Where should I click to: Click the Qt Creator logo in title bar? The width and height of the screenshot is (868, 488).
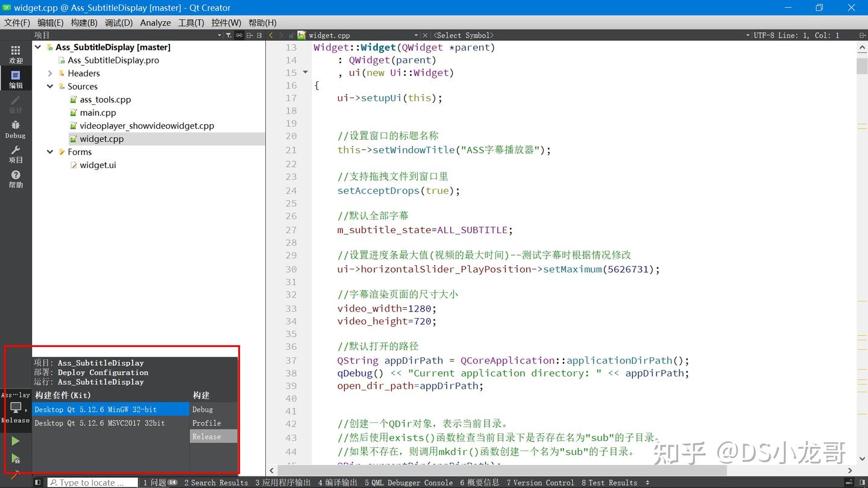(7, 8)
